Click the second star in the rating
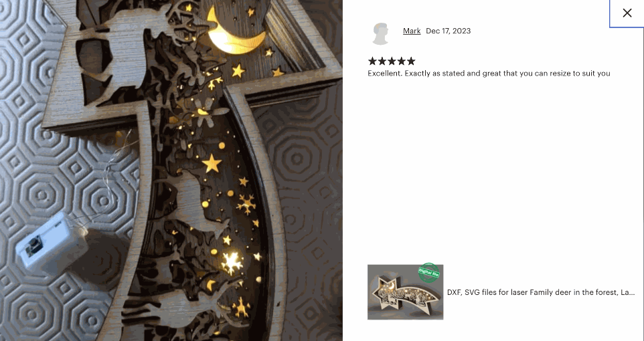Image resolution: width=644 pixels, height=341 pixels. [382, 61]
